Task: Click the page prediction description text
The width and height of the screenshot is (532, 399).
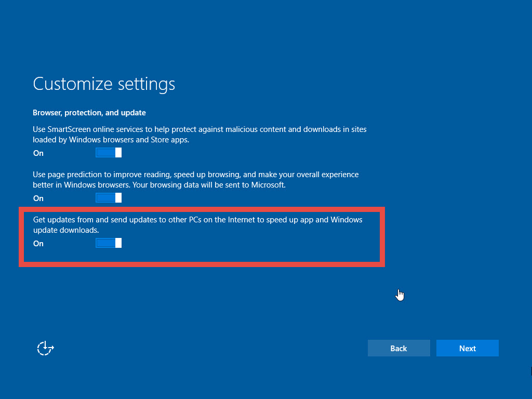Action: coord(196,179)
